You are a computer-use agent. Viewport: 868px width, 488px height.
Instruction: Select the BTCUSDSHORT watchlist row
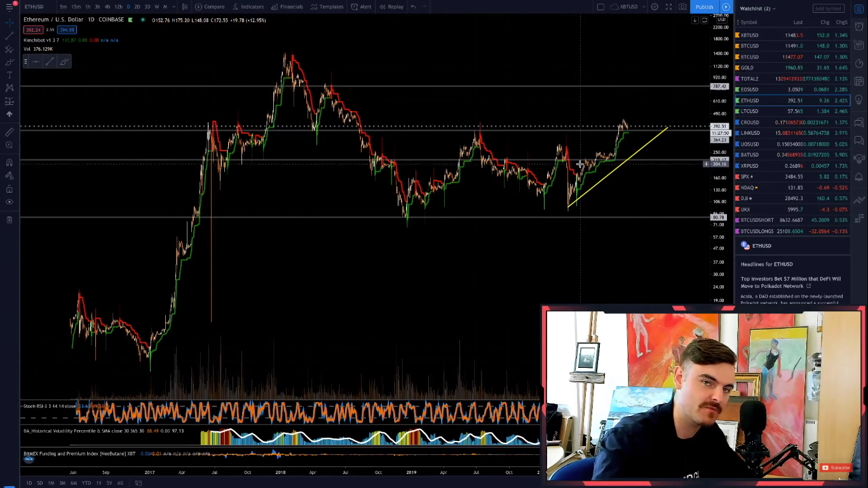click(792, 220)
